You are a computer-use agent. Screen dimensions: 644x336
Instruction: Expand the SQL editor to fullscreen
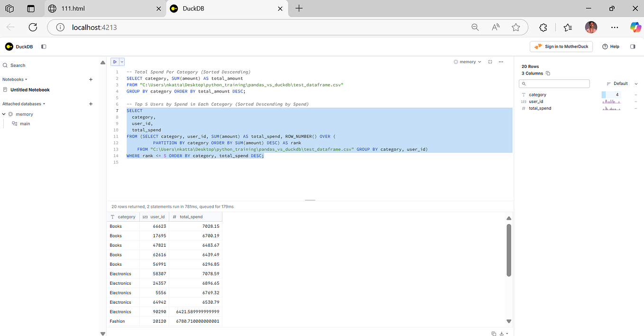490,61
